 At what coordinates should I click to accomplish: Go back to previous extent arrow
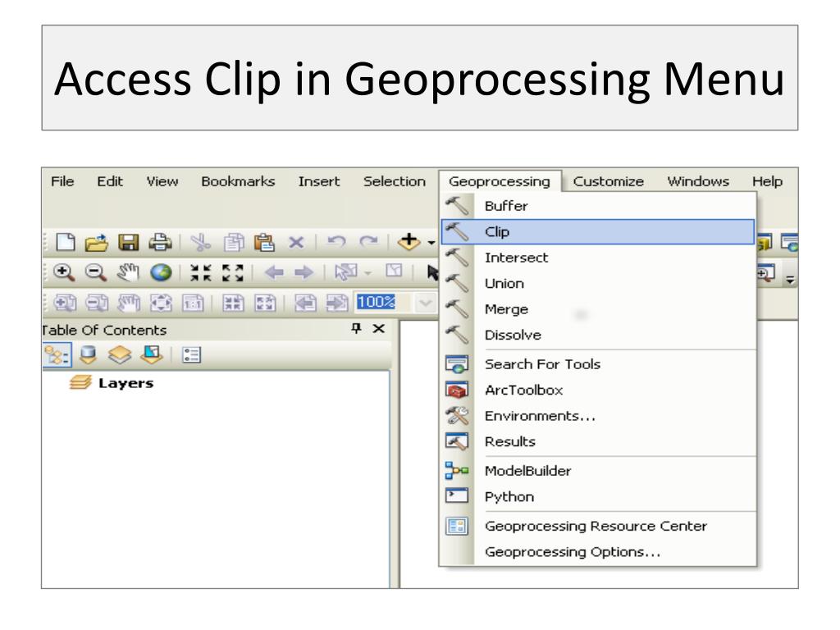274,272
